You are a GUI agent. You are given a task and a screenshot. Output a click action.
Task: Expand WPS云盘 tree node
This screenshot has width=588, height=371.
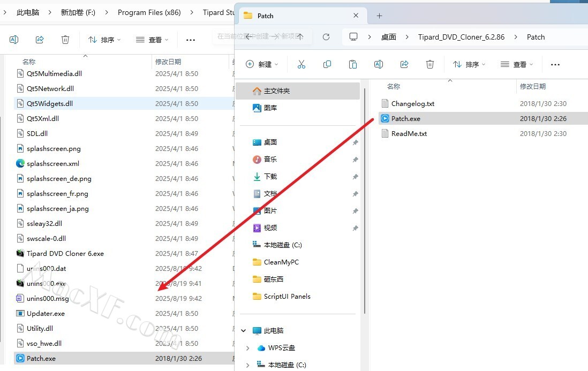point(248,348)
